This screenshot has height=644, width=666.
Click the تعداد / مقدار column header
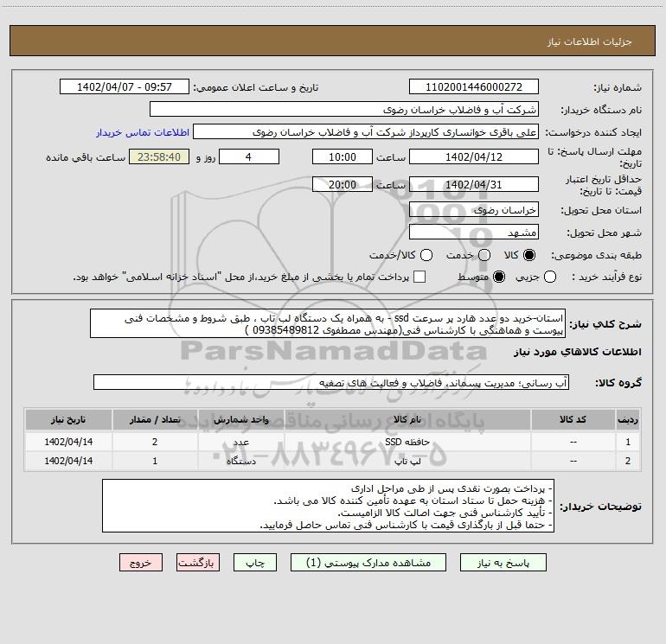[155, 420]
